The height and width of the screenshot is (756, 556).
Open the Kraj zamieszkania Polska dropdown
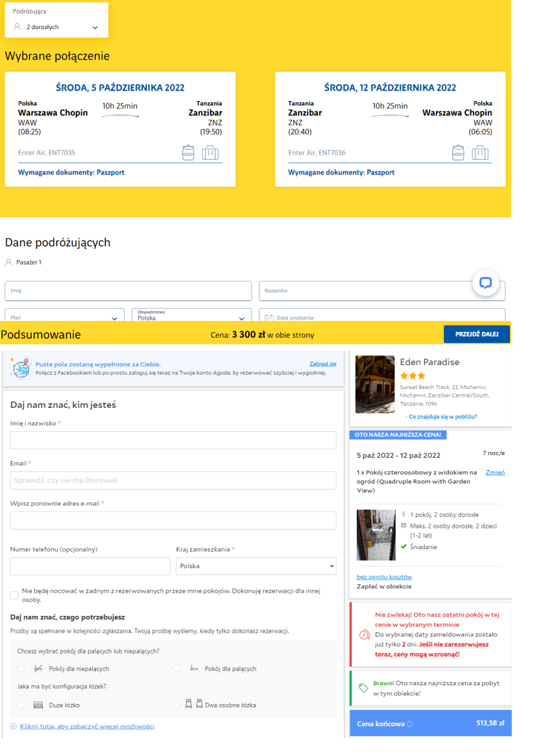pos(256,566)
